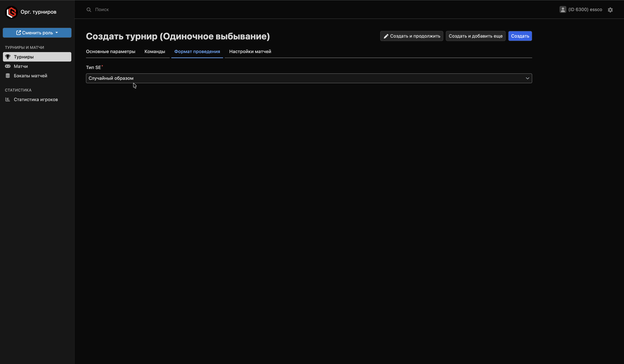
Task: Open the Настройки матчей tab
Action: pyautogui.click(x=250, y=51)
